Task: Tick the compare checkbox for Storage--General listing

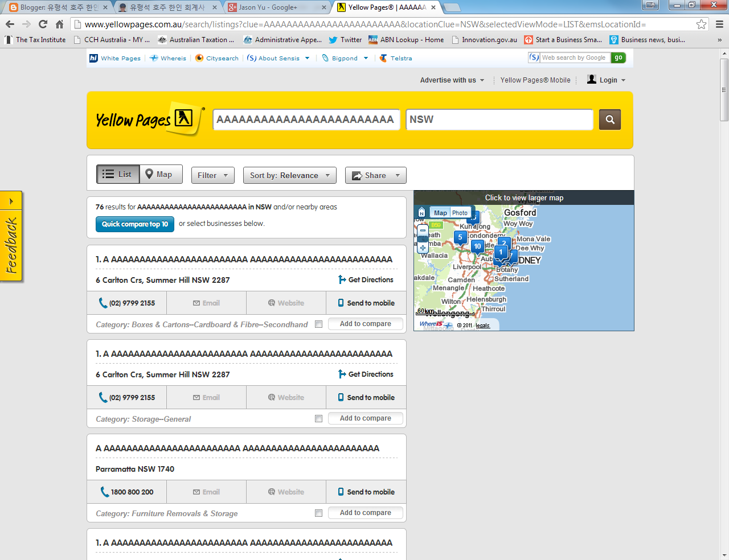Action: (x=318, y=418)
